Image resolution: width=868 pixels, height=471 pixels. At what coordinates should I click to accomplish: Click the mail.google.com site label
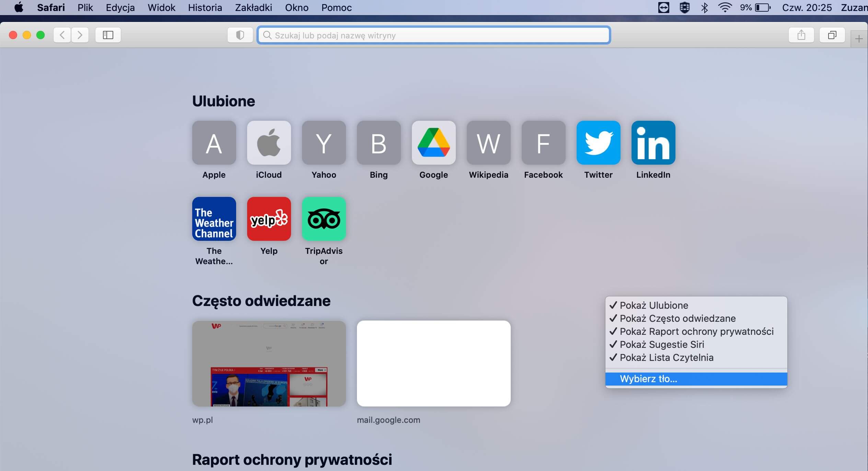[388, 420]
